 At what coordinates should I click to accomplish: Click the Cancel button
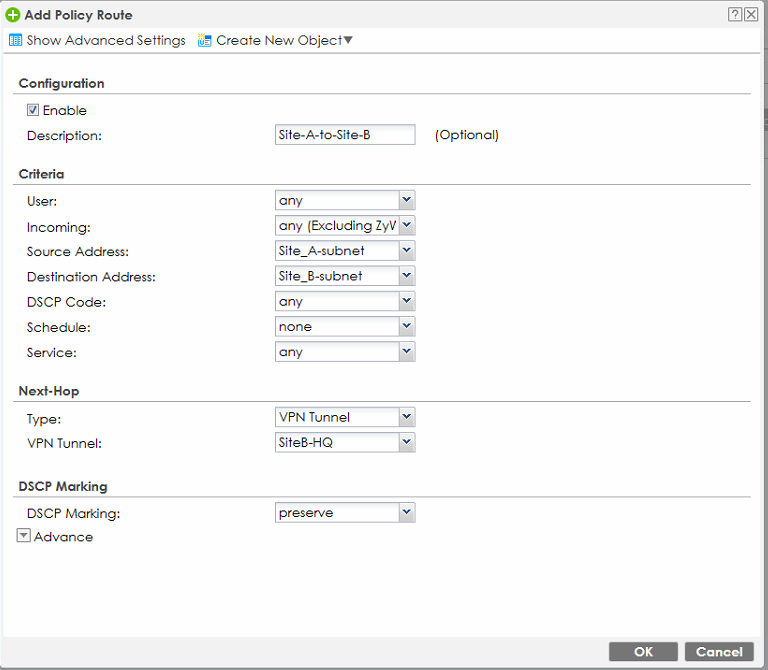(719, 651)
